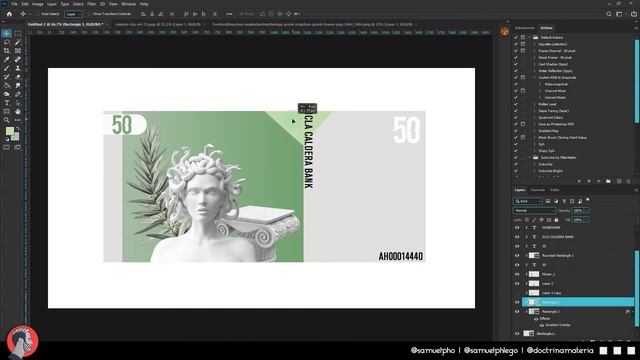The height and width of the screenshot is (360, 640).
Task: Open the Window menu
Action: point(128,4)
